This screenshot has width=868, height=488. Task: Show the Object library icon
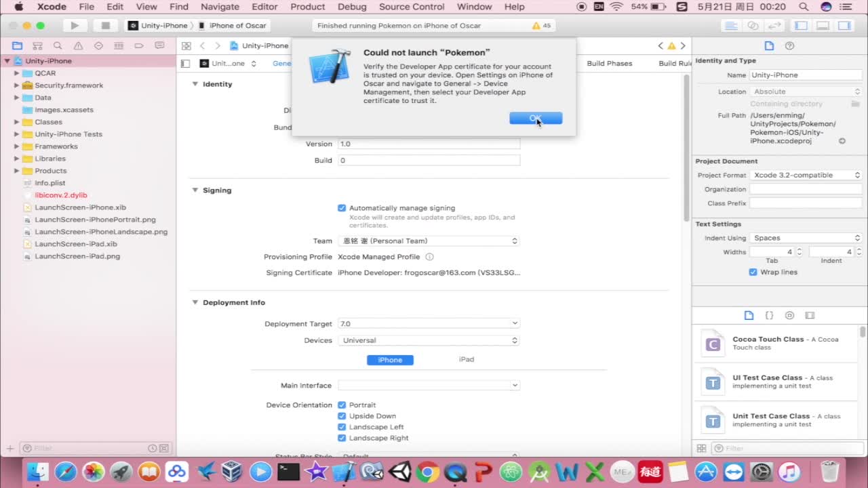(789, 316)
